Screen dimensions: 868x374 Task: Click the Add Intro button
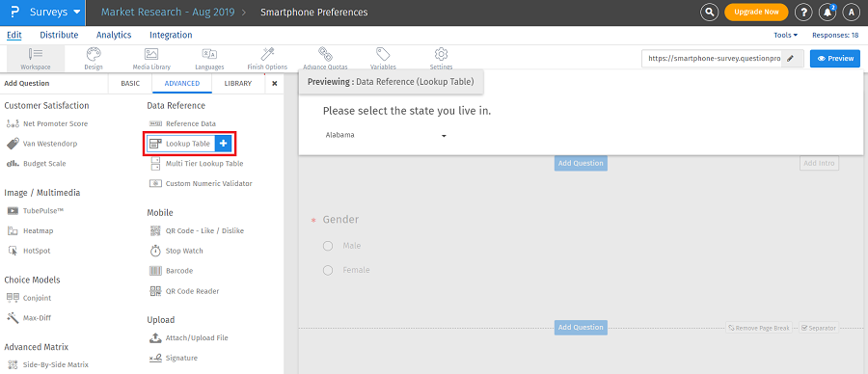point(819,164)
